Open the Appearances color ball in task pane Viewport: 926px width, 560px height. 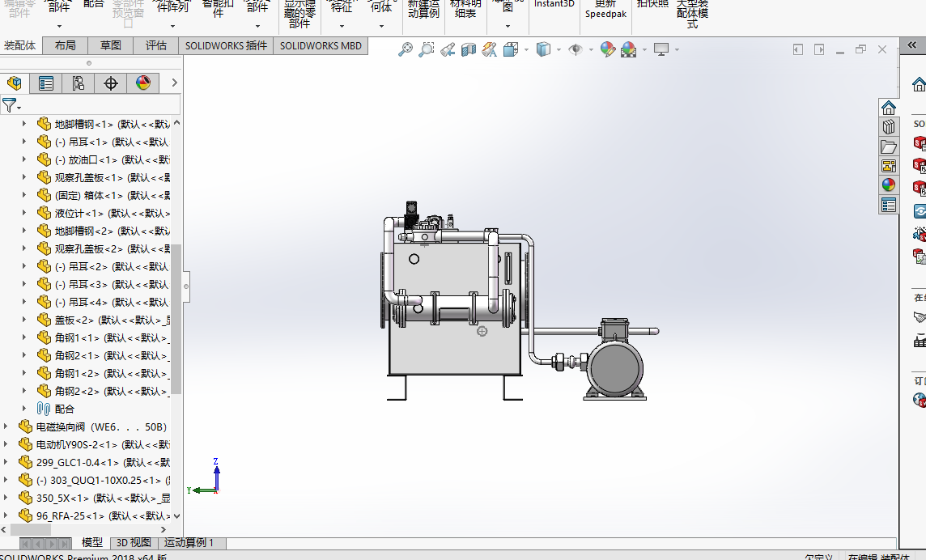(x=889, y=185)
